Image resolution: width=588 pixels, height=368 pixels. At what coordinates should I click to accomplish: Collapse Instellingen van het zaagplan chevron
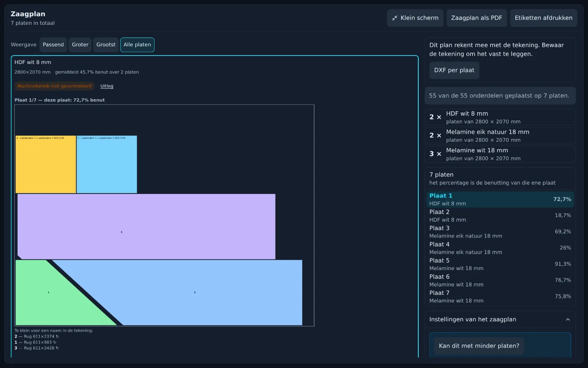click(x=568, y=320)
